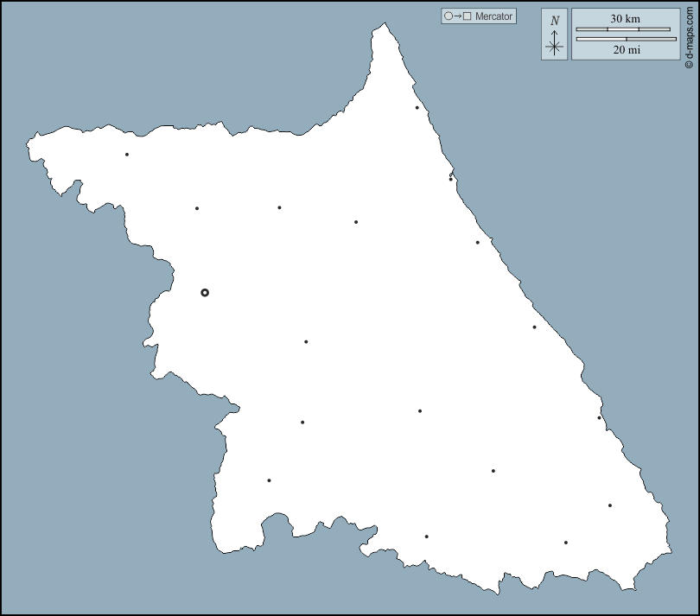Image resolution: width=700 pixels, height=616 pixels.
Task: Click the southernmost city dot on the map
Action: click(566, 543)
